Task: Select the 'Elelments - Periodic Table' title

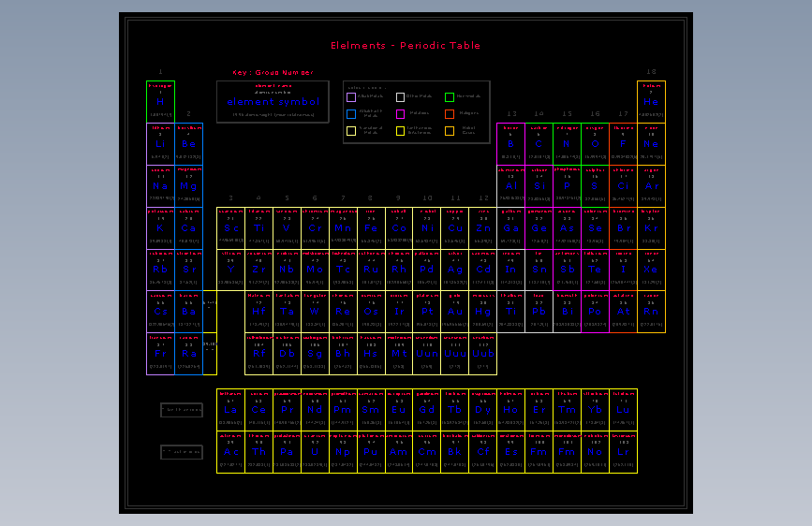Action: pos(406,46)
